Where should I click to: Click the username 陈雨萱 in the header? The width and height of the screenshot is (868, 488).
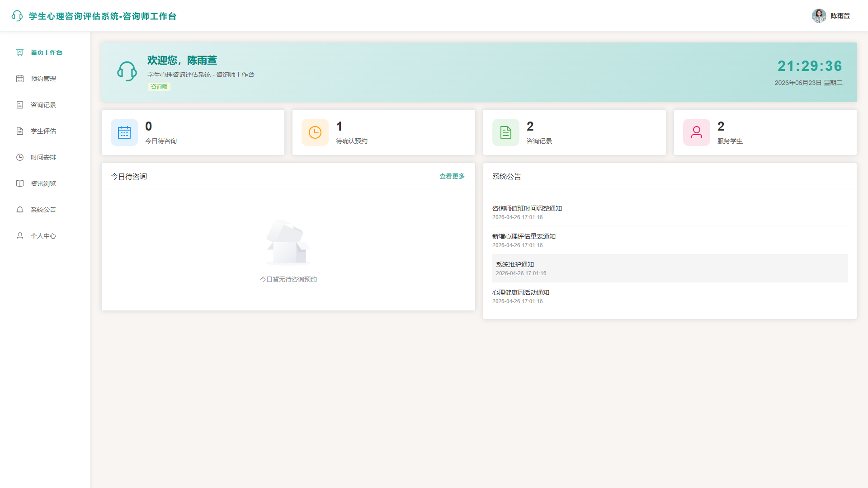(840, 16)
